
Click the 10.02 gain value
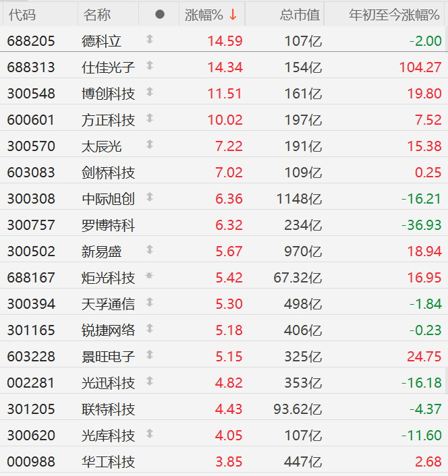pos(225,120)
